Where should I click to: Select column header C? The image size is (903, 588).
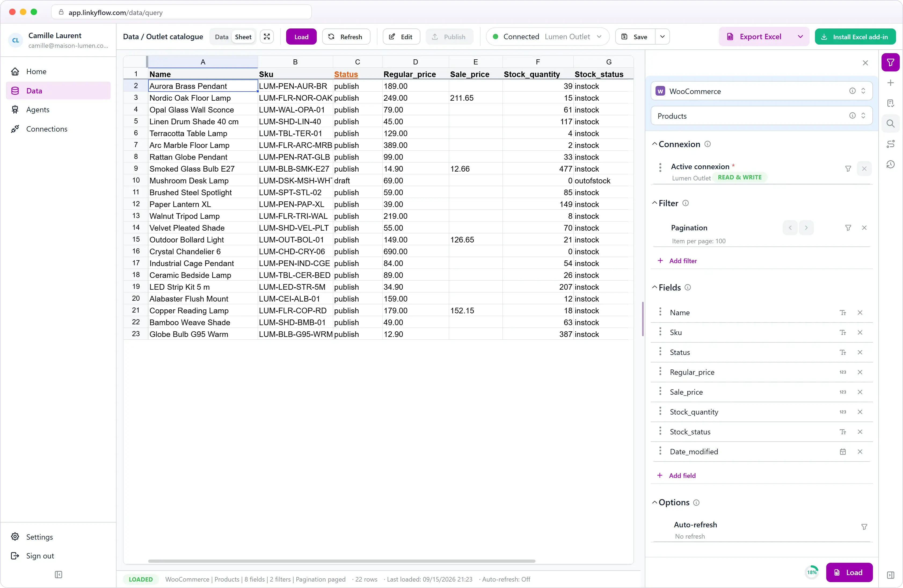pyautogui.click(x=357, y=62)
